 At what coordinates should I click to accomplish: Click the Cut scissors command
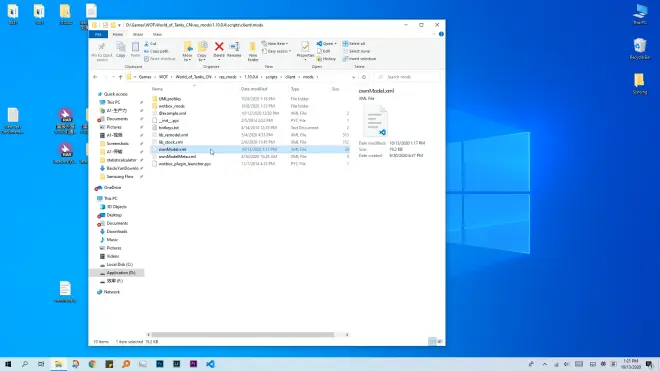pyautogui.click(x=150, y=43)
